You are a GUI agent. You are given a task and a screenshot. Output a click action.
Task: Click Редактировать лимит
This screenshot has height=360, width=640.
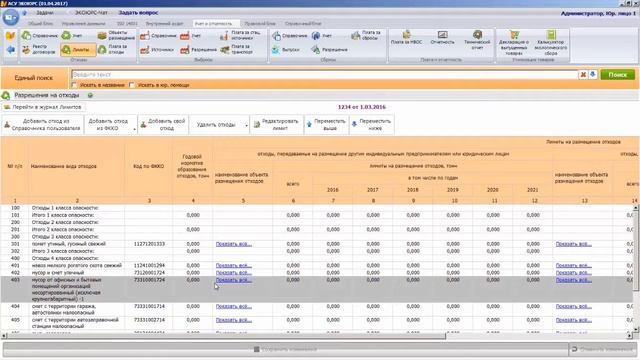coord(276,124)
